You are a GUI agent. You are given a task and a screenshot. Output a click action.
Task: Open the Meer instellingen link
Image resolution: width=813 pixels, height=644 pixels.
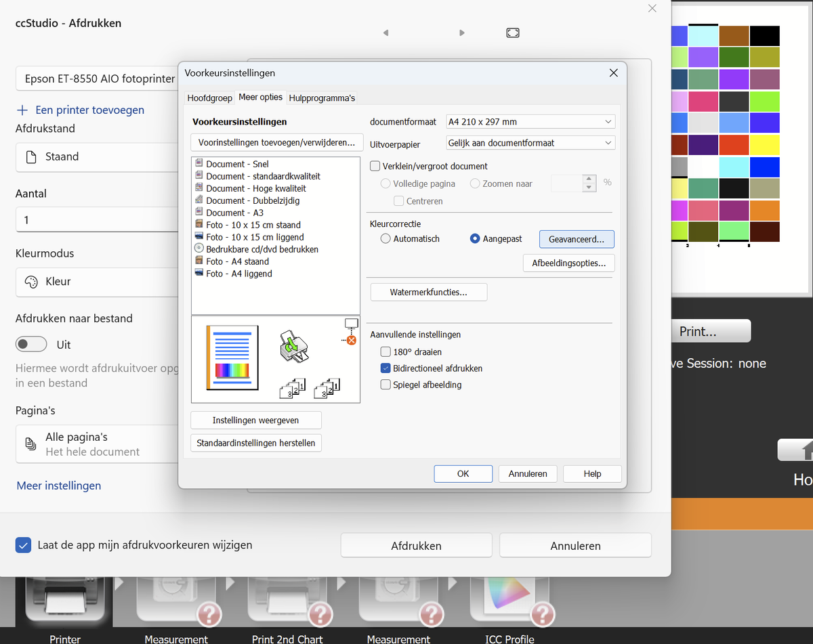59,486
